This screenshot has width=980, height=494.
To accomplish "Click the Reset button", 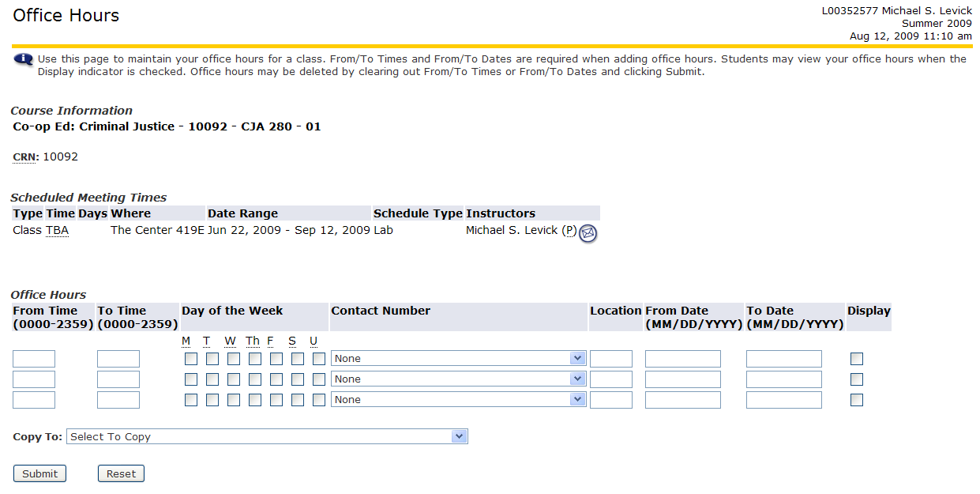I will click(x=121, y=473).
